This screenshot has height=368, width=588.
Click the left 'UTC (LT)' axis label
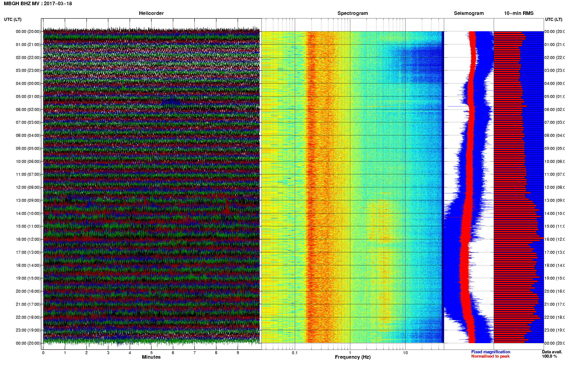click(x=13, y=19)
